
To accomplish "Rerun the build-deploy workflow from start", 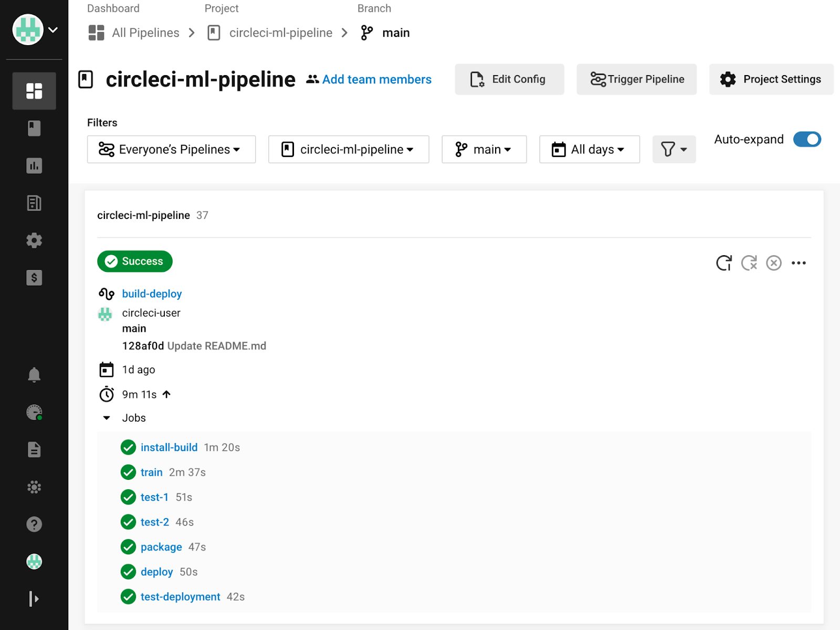I will [724, 263].
